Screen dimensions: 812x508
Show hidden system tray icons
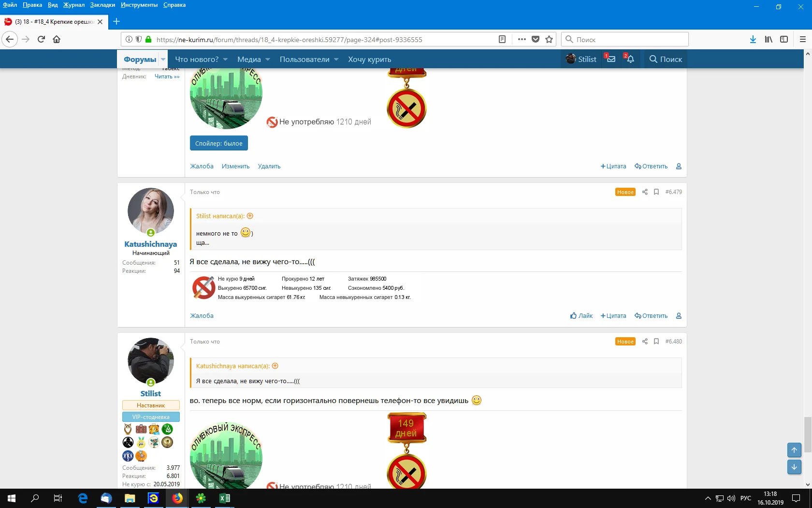pos(708,498)
